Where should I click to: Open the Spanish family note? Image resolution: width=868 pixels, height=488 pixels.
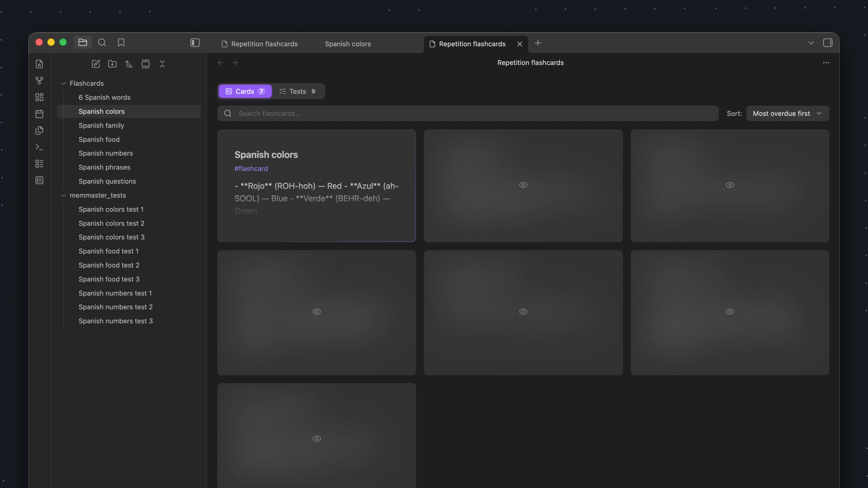coord(129,125)
